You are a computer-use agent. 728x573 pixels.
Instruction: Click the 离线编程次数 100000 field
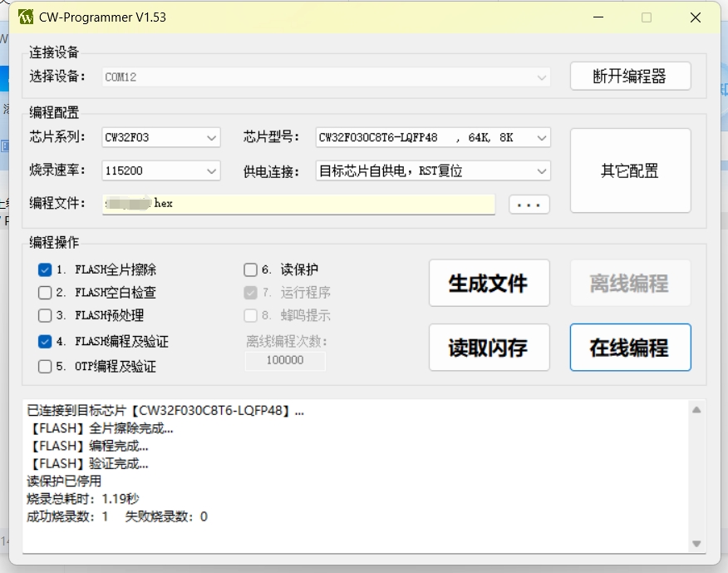tap(285, 361)
